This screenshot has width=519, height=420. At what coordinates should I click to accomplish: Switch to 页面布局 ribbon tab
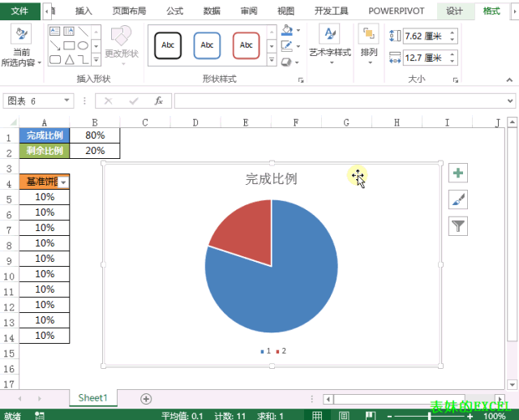tap(129, 11)
